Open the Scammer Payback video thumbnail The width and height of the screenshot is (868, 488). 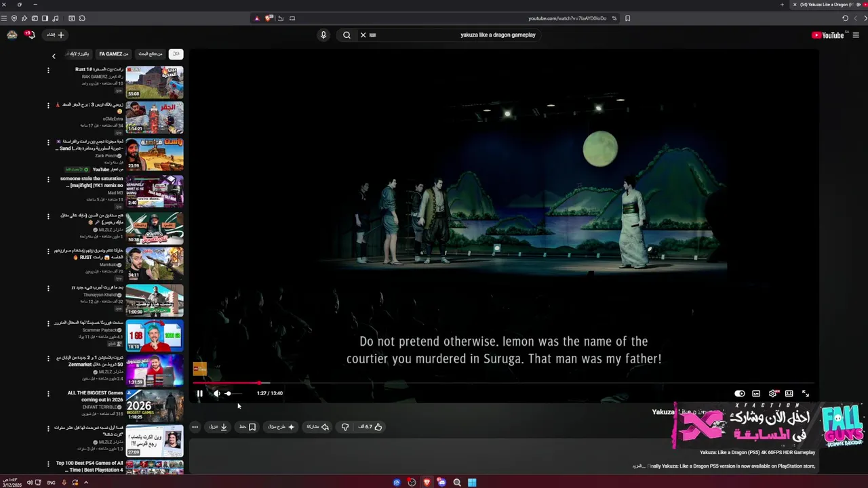[x=155, y=335]
